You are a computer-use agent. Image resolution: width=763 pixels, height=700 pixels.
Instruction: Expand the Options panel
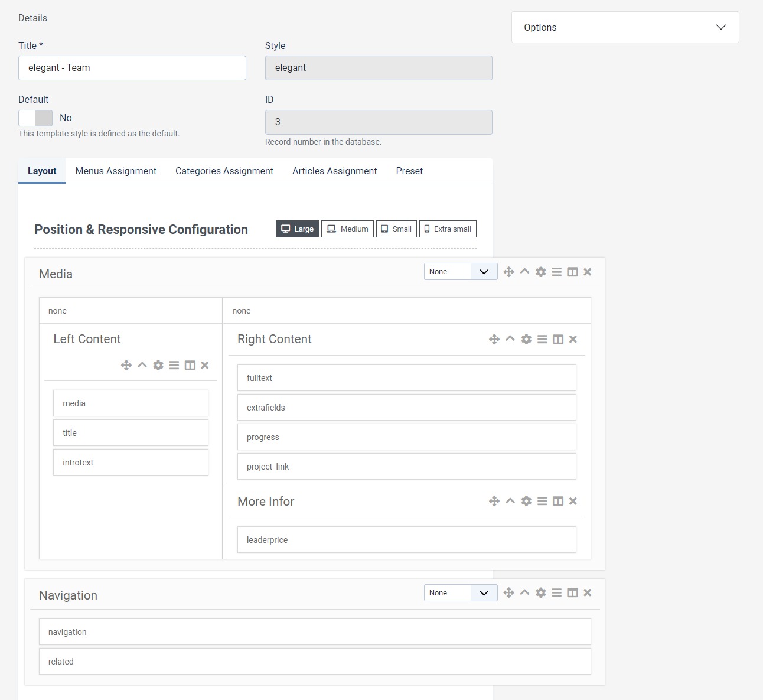pyautogui.click(x=625, y=27)
